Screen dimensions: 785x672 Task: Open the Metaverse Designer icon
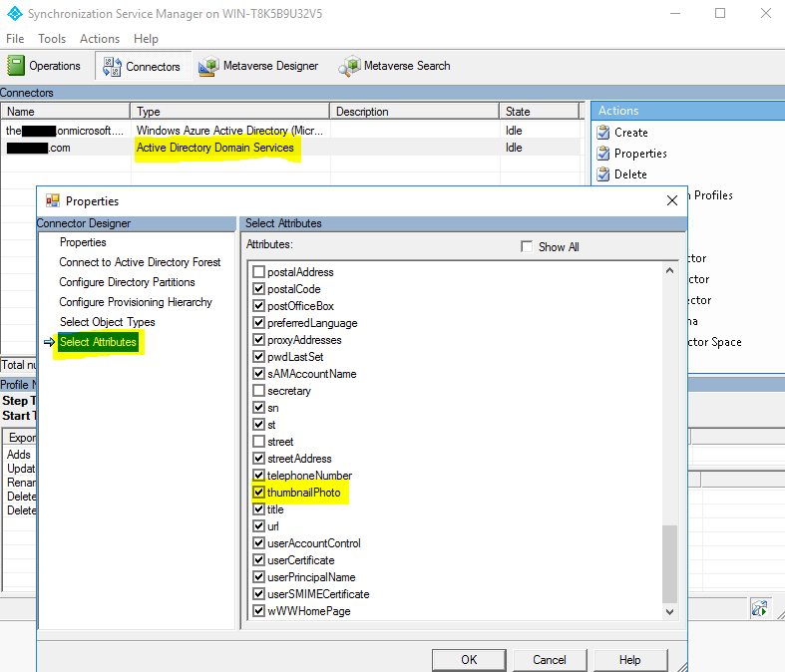(x=208, y=66)
